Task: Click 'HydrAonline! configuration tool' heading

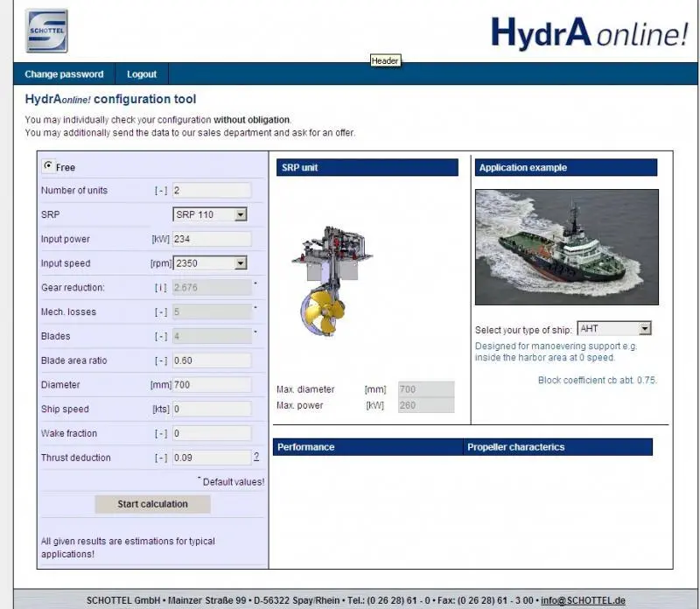Action: 111,99
